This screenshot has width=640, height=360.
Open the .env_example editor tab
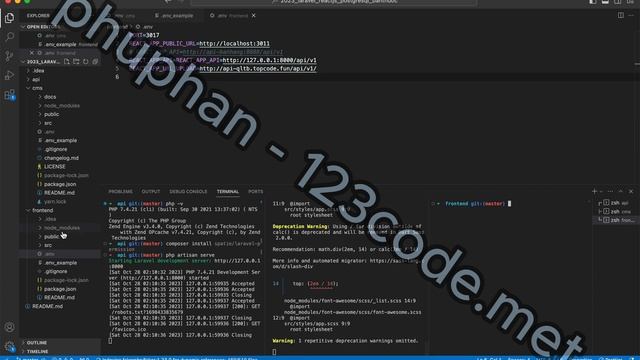click(174, 16)
